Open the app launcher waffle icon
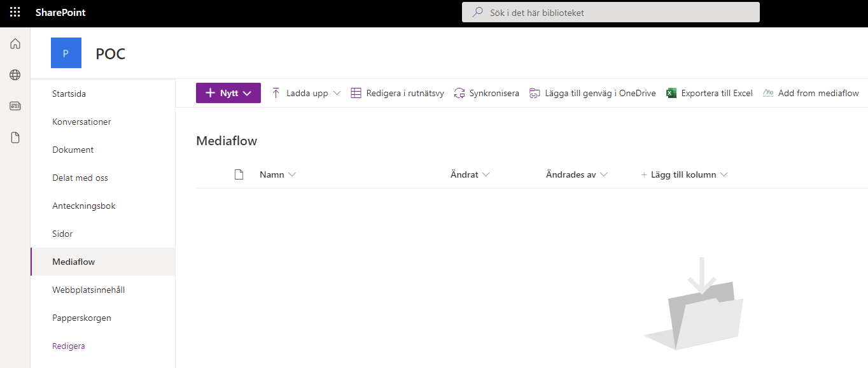The image size is (868, 368). (x=15, y=12)
